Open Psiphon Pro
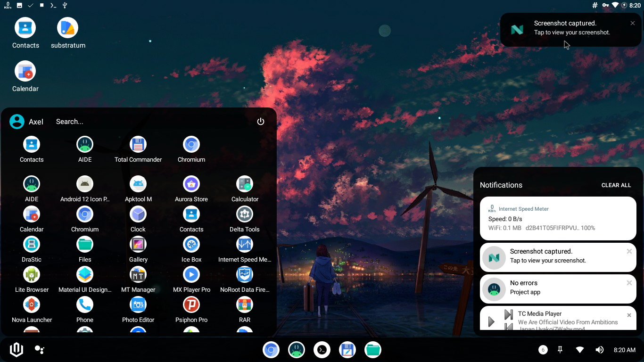Image resolution: width=644 pixels, height=362 pixels. [x=191, y=310]
